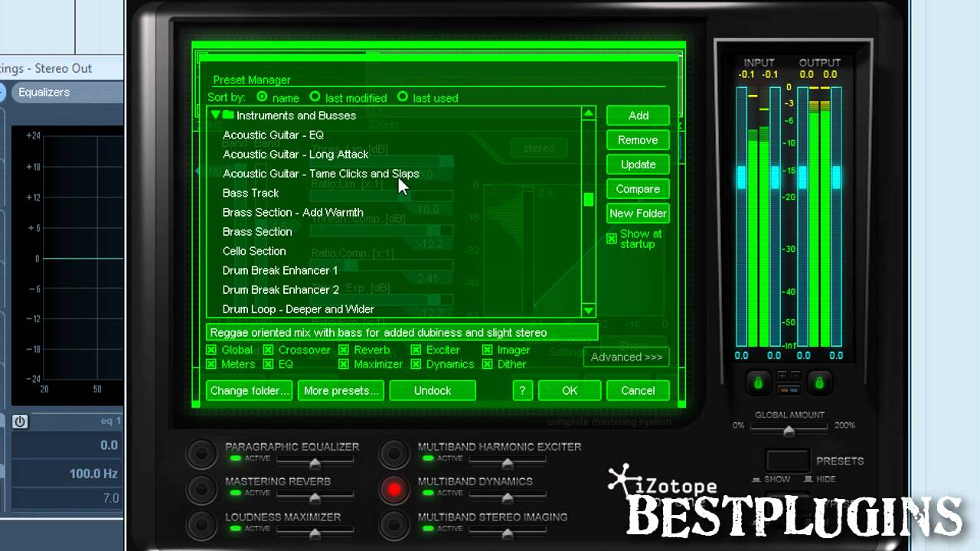Image resolution: width=980 pixels, height=551 pixels.
Task: Click the Undock button
Action: 433,390
